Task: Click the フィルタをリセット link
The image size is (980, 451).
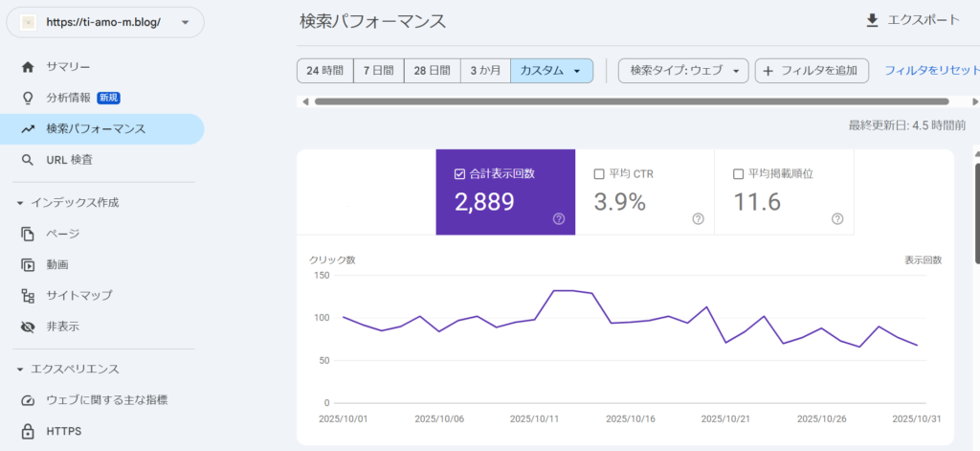Action: click(x=931, y=71)
